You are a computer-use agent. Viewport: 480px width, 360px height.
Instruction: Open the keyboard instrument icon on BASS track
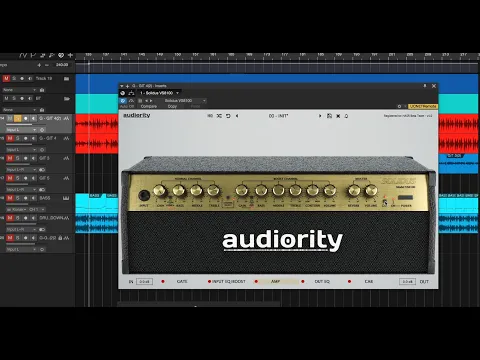[66, 198]
